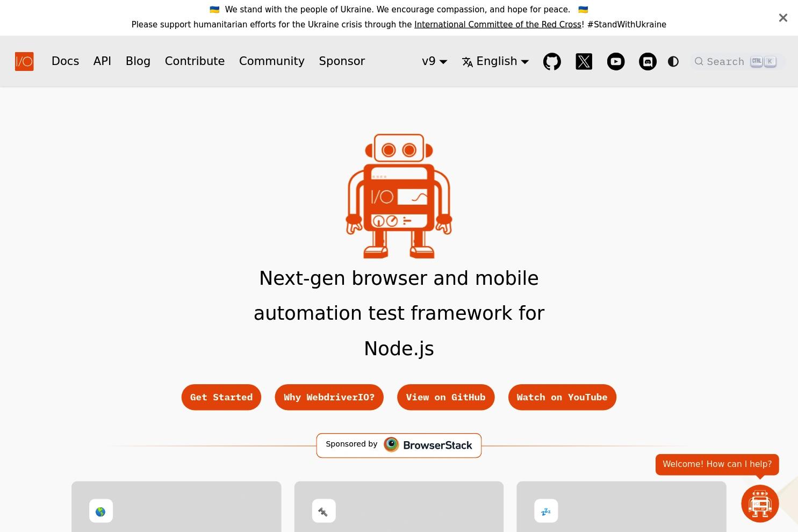Click the WebdriverIO I/O logo in navbar

point(24,61)
